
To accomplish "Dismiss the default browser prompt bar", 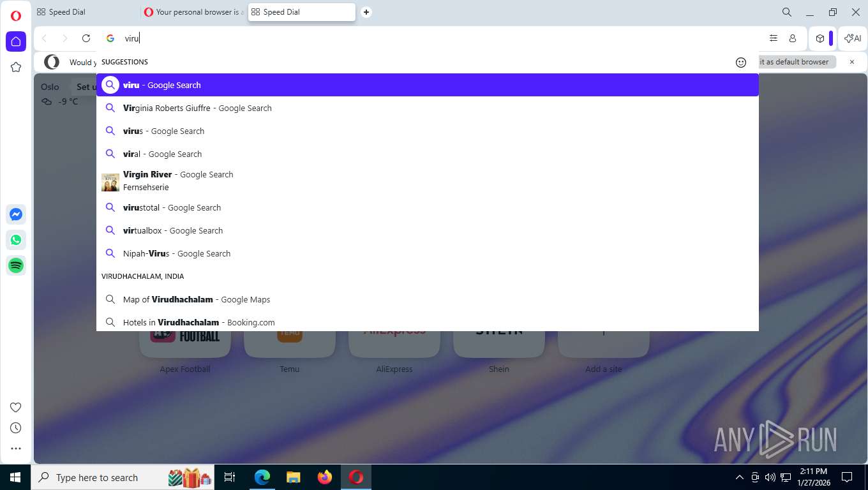I will pyautogui.click(x=851, y=62).
